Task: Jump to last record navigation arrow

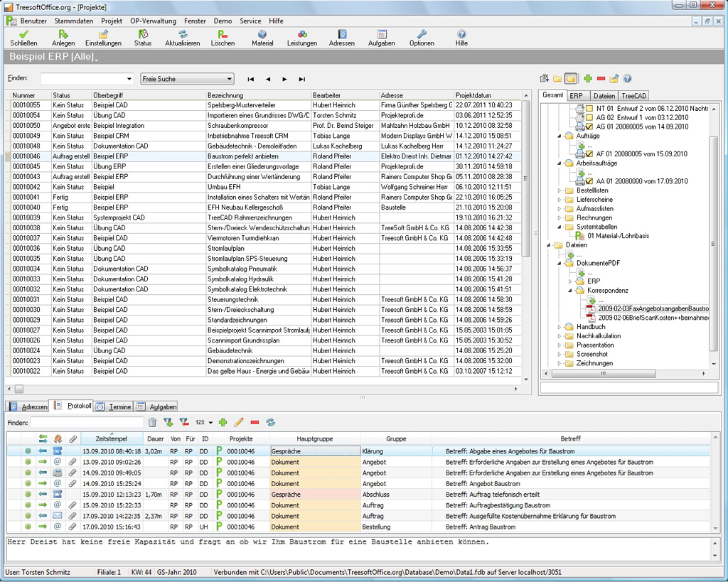Action: 302,80
